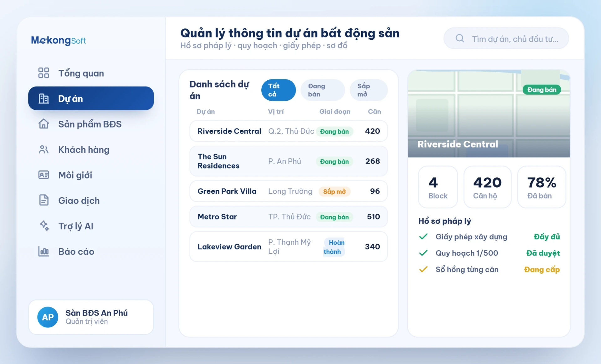Open Giao dịch section
The image size is (601, 364).
pyautogui.click(x=91, y=200)
